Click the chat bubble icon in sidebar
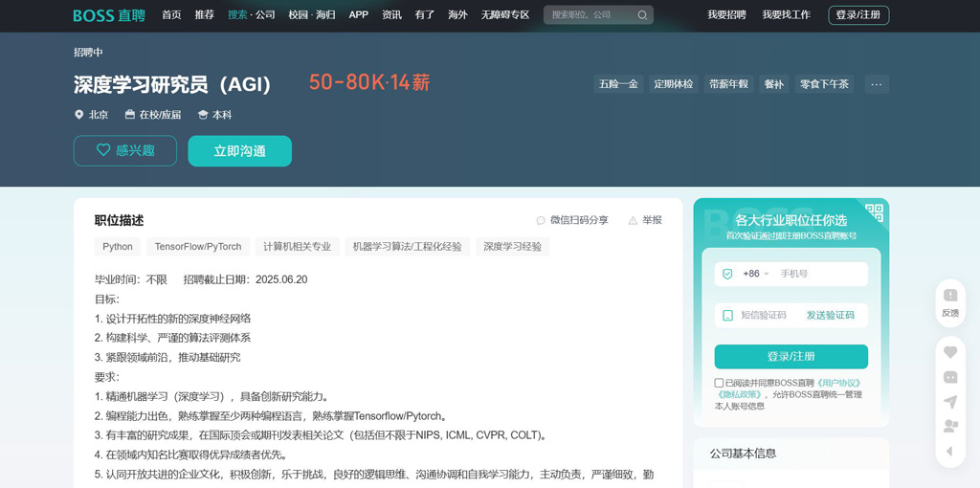This screenshot has height=488, width=980. [x=950, y=378]
